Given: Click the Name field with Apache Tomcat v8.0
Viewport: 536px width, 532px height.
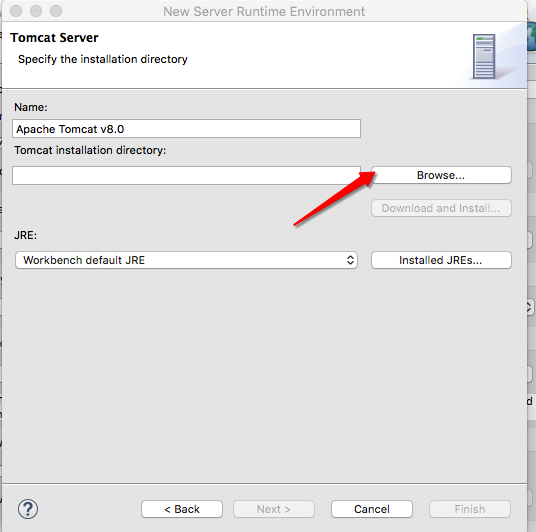Looking at the screenshot, I should coord(186,129).
